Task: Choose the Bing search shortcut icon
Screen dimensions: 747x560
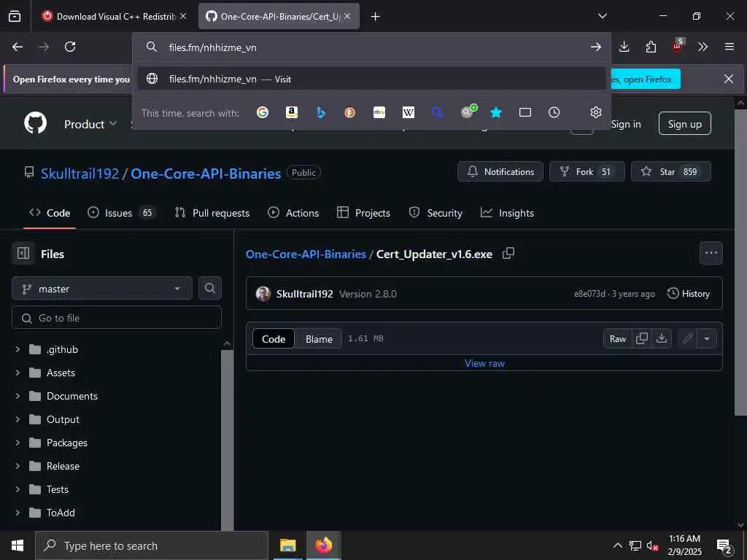Action: [321, 112]
